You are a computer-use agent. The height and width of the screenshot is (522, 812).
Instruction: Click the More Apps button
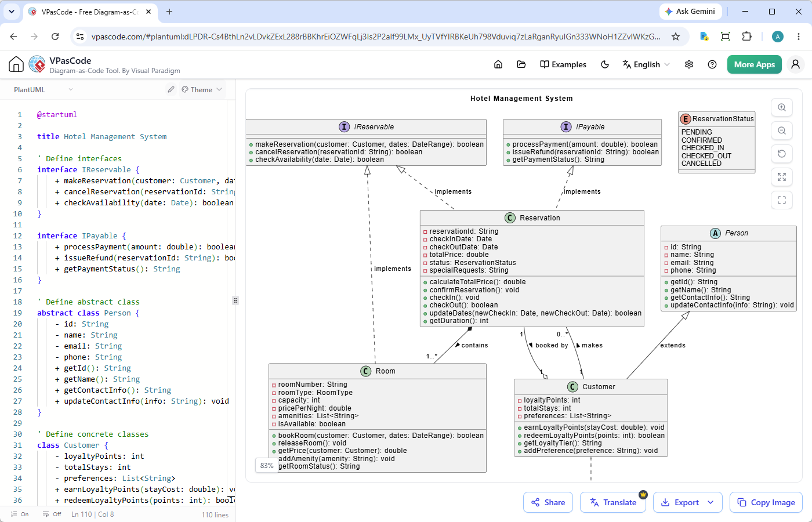pyautogui.click(x=755, y=64)
